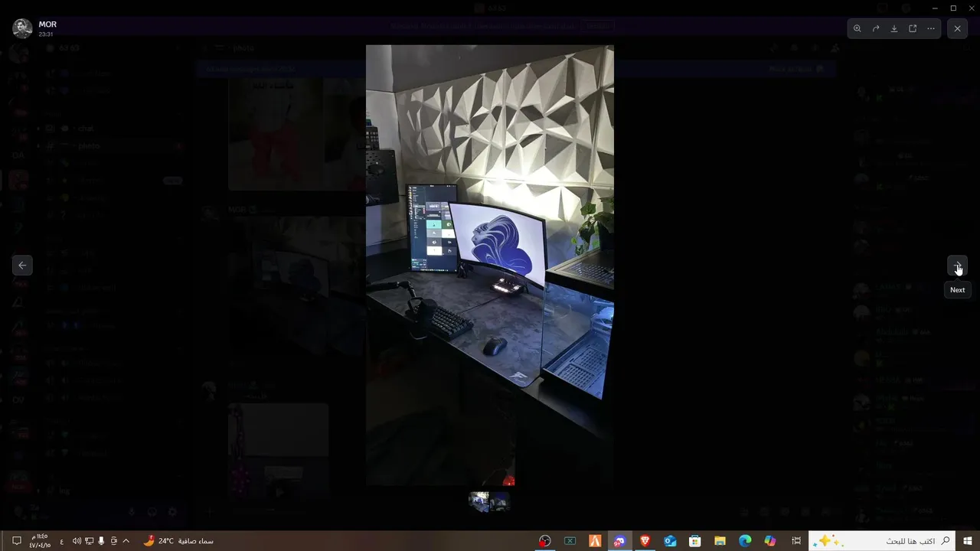This screenshot has width=980, height=551.
Task: Open Microsoft Edge from the taskbar
Action: [x=745, y=541]
